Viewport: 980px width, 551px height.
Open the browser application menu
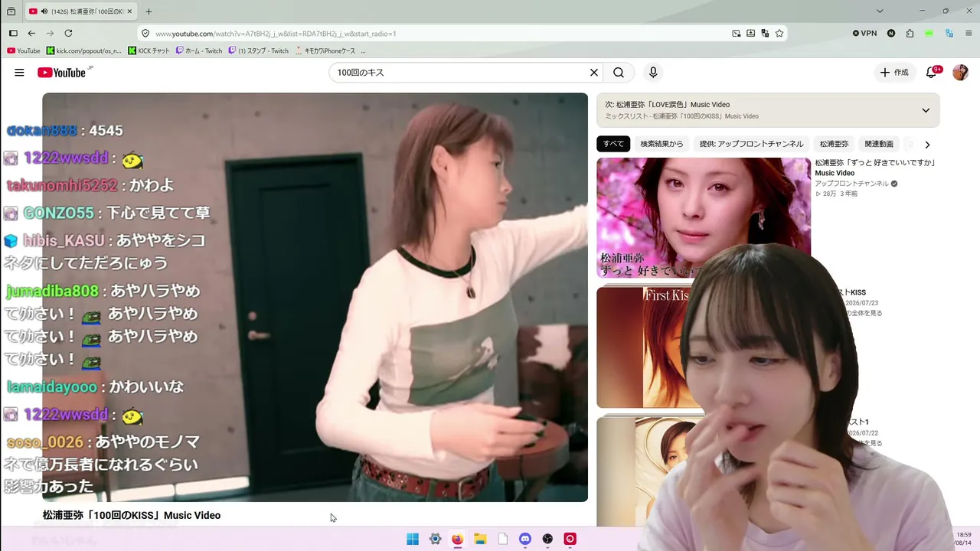[969, 34]
